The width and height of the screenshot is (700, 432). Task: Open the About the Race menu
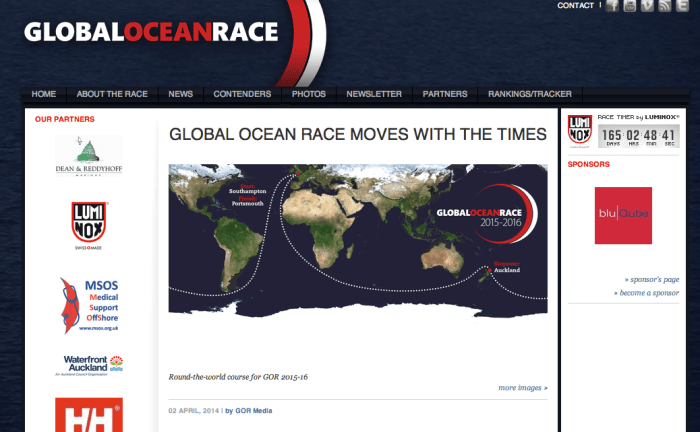tap(112, 94)
